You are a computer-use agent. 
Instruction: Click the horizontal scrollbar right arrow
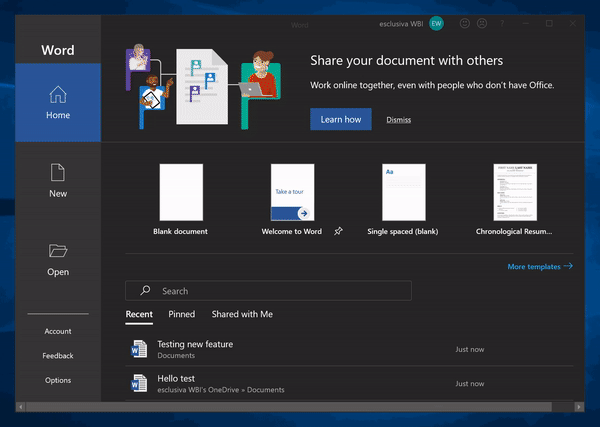coord(579,407)
